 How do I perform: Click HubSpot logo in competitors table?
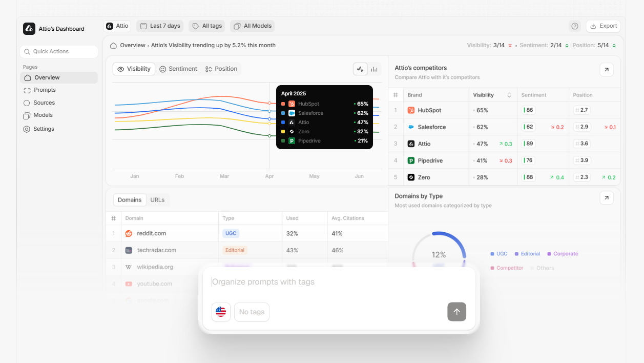[x=411, y=110]
